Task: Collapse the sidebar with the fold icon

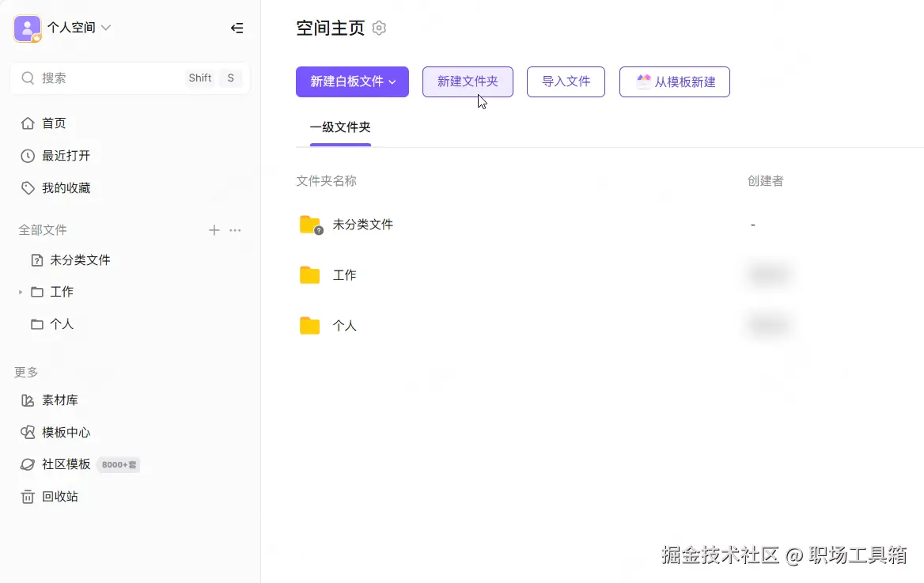Action: 237,28
